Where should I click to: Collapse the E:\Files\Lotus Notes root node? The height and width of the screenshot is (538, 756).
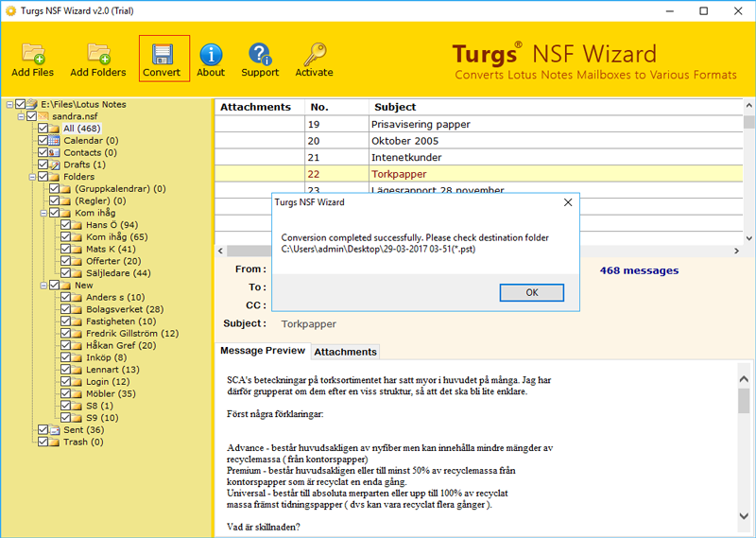pyautogui.click(x=9, y=104)
